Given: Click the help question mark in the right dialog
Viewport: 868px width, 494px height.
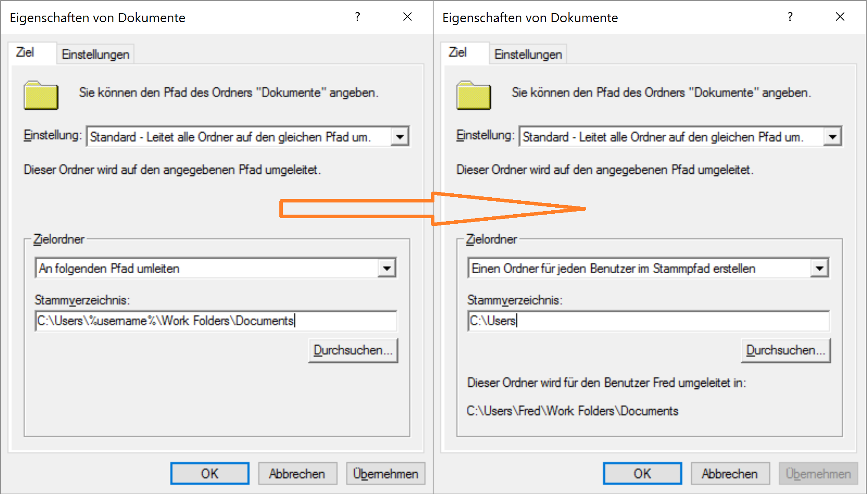Looking at the screenshot, I should tap(790, 17).
